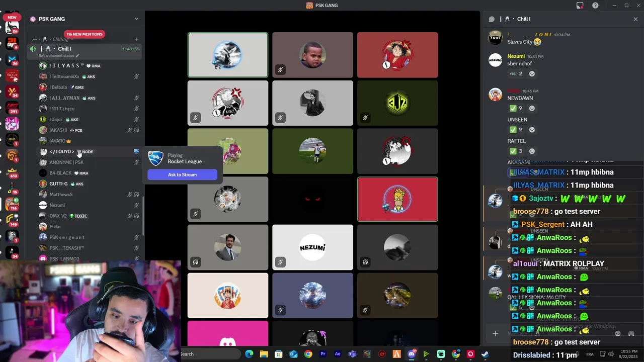
Task: Click the NEW unread servers pill
Action: pyautogui.click(x=12, y=17)
